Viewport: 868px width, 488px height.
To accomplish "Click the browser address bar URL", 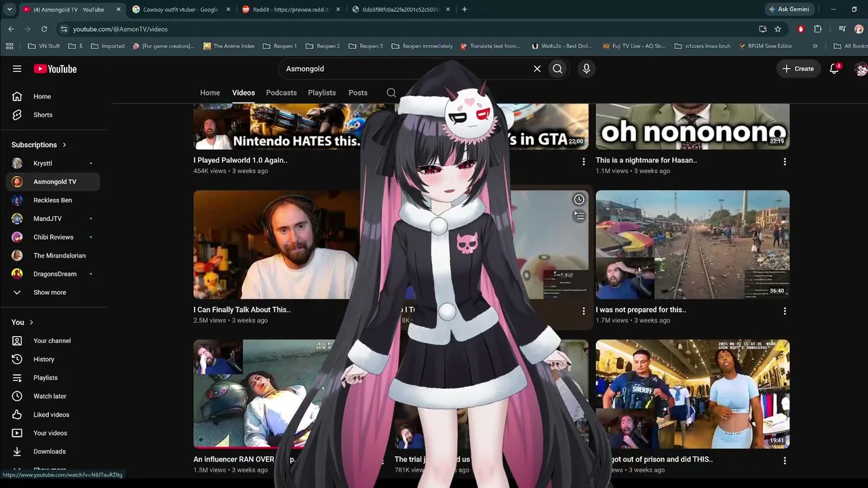I will coord(120,29).
